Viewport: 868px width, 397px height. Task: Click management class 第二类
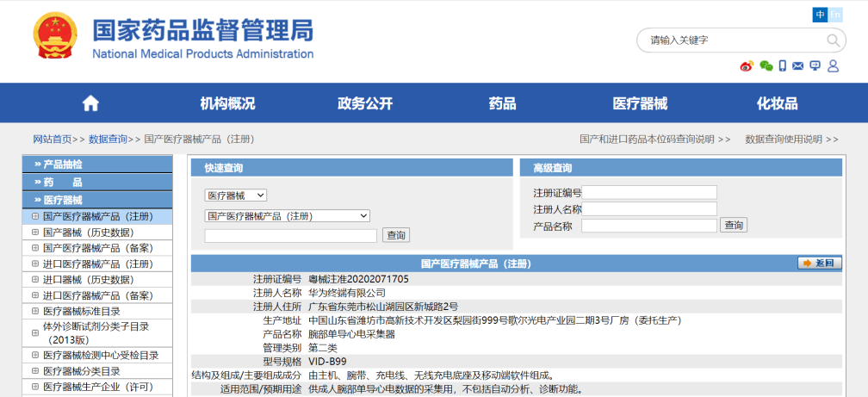[x=323, y=348]
